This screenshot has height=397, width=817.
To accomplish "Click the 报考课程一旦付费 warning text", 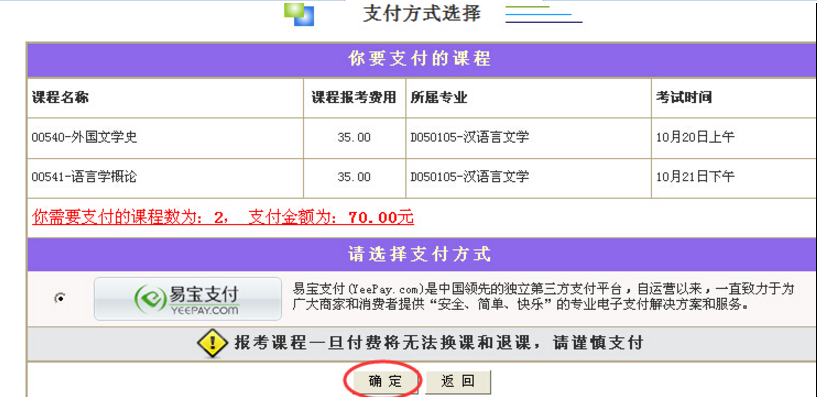I will pos(439,343).
